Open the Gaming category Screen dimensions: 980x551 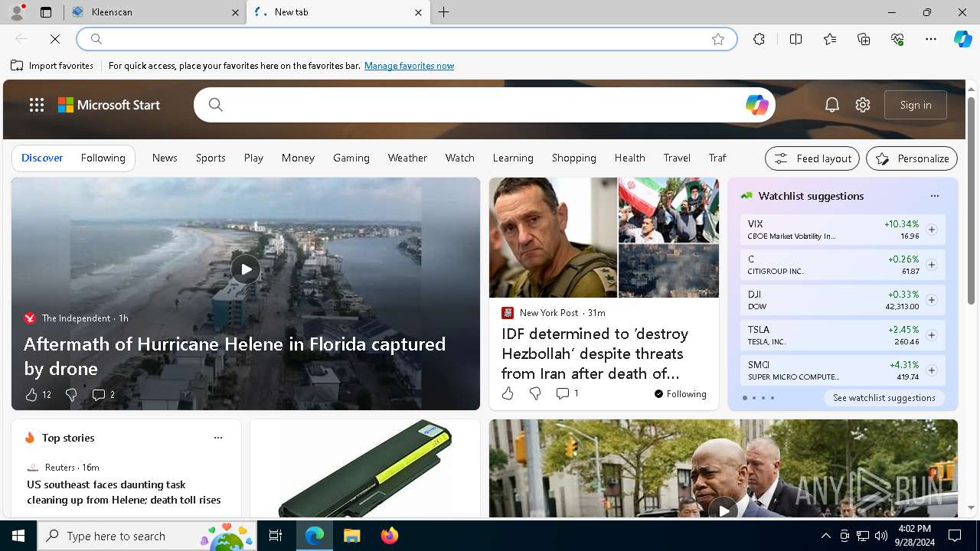[351, 158]
